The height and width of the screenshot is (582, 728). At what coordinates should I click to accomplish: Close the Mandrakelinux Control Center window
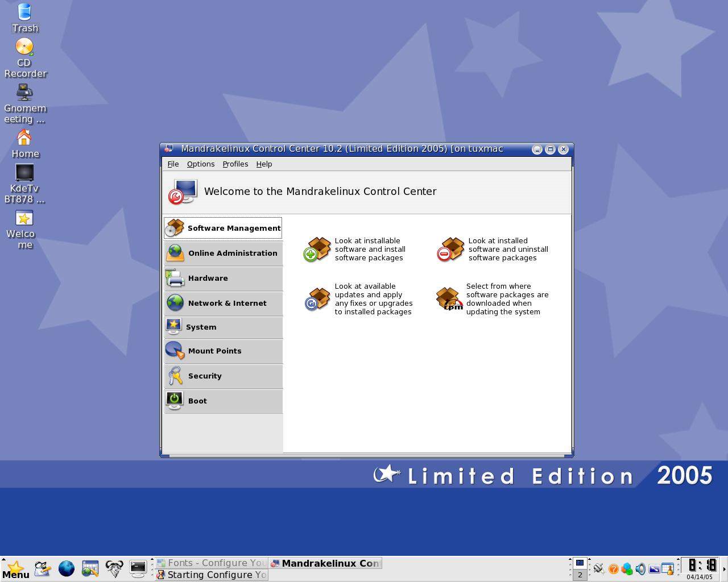point(563,149)
